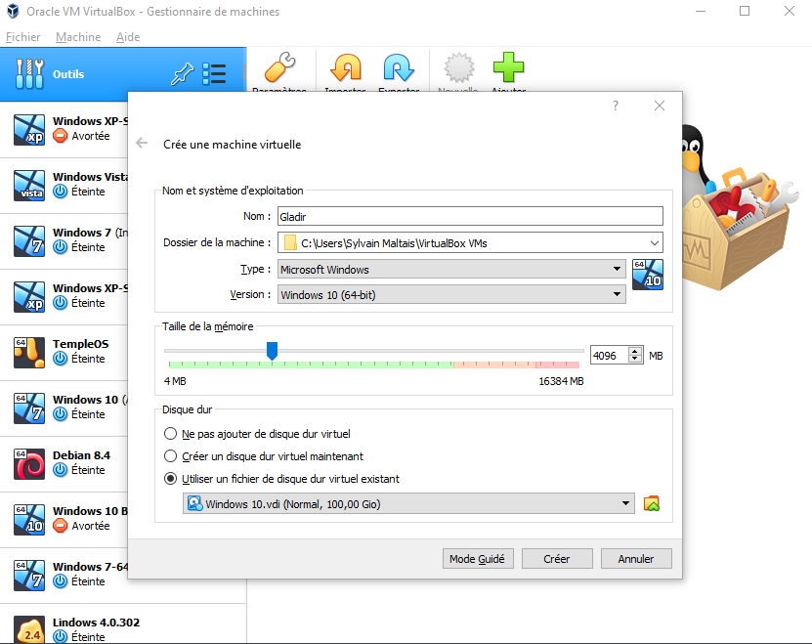Click the Exporter arrow icon
Image resolution: width=812 pixels, height=644 pixels.
pyautogui.click(x=399, y=67)
